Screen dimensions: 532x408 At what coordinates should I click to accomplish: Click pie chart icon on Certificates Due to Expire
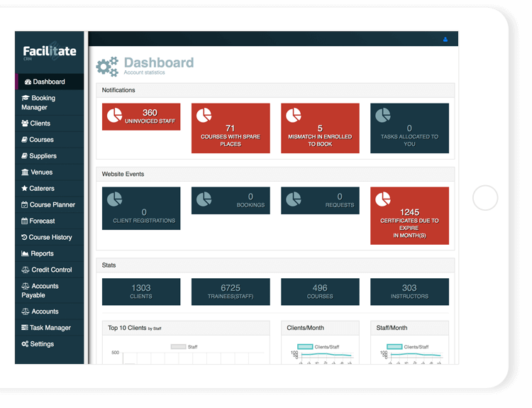click(x=382, y=199)
